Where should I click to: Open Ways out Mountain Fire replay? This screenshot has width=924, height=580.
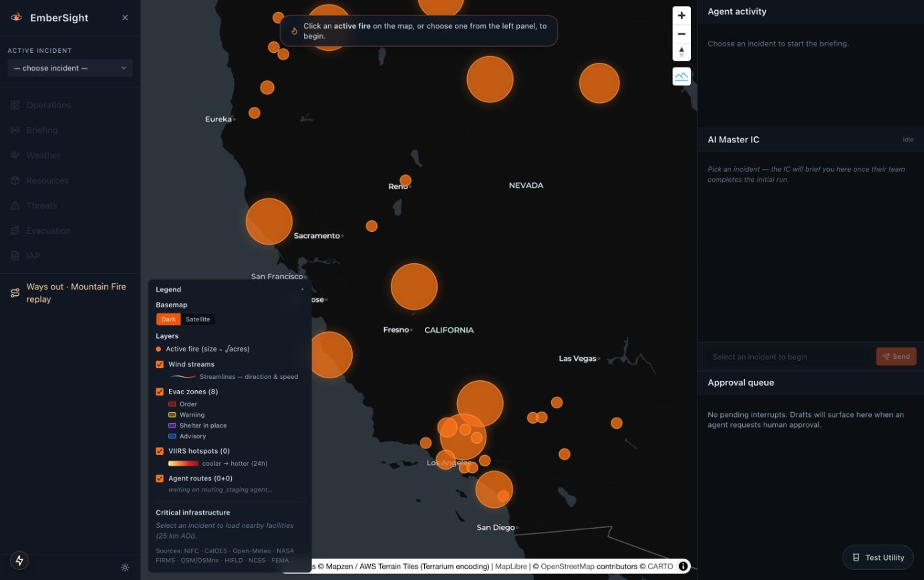(x=70, y=293)
